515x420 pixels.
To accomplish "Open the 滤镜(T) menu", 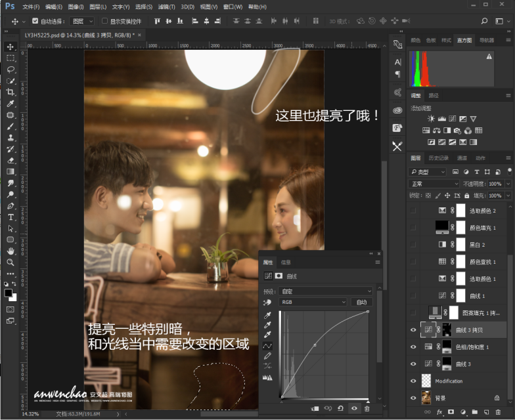I will pos(167,7).
